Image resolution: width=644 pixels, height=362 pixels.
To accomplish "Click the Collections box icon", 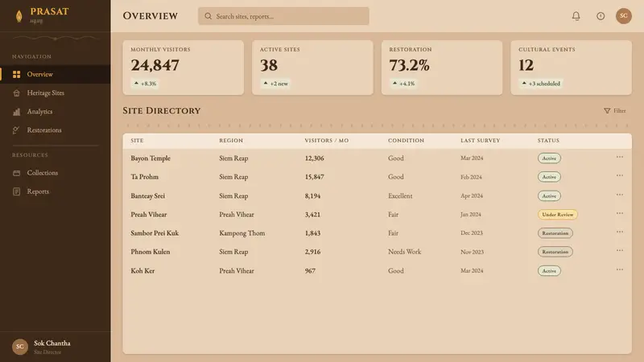I will (x=16, y=173).
